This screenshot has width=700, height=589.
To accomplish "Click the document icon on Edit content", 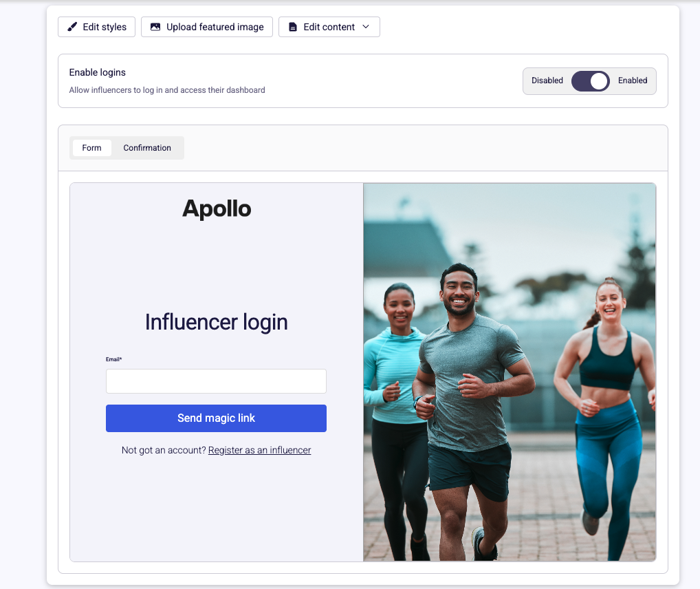I will pyautogui.click(x=294, y=27).
